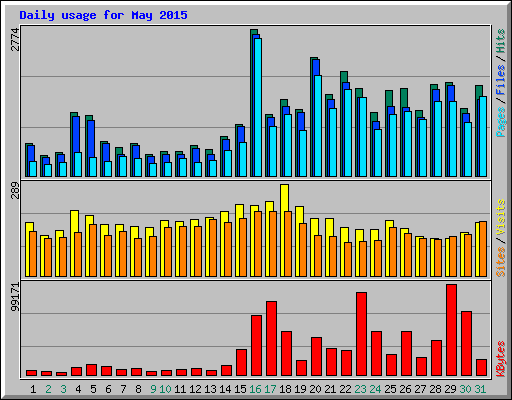Click day label 10 on the x-axis

165,389
